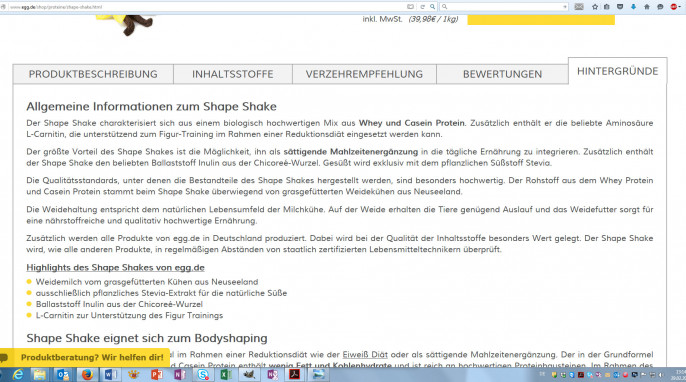Open Outlook from the taskbar
This screenshot has height=382, width=686.
click(63, 375)
